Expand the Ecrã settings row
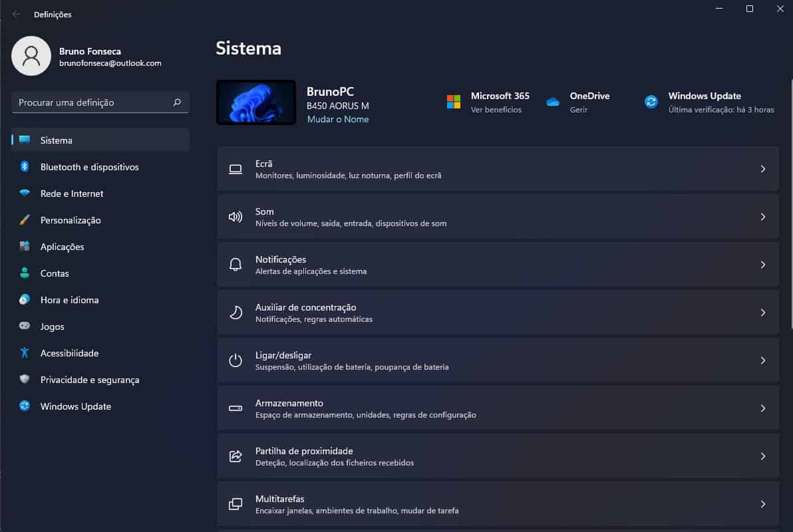This screenshot has width=793, height=532. tap(762, 169)
